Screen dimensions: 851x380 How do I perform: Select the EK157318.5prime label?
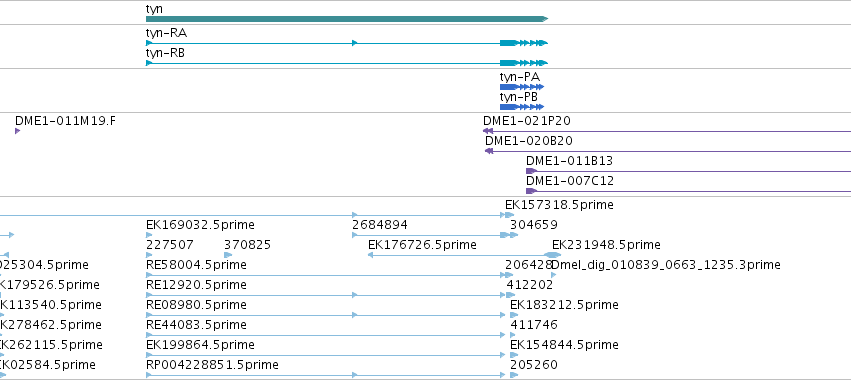point(559,205)
